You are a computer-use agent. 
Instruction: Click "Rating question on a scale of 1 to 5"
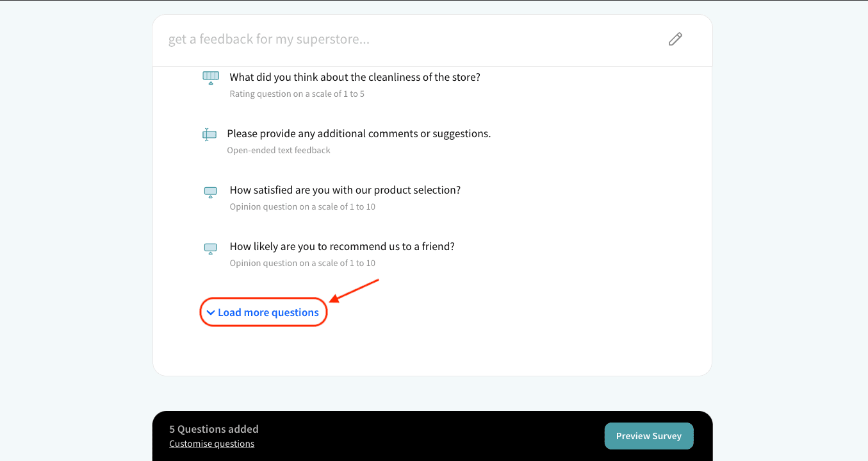coord(297,94)
